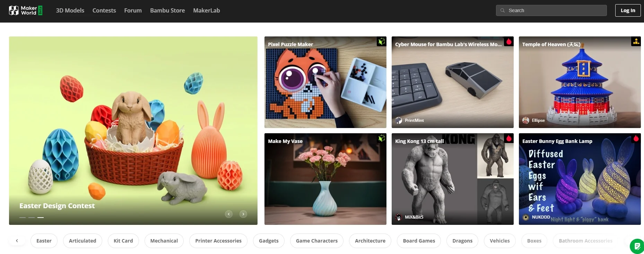The image size is (644, 254).
Task: Open the 3D Models menu
Action: [70, 10]
